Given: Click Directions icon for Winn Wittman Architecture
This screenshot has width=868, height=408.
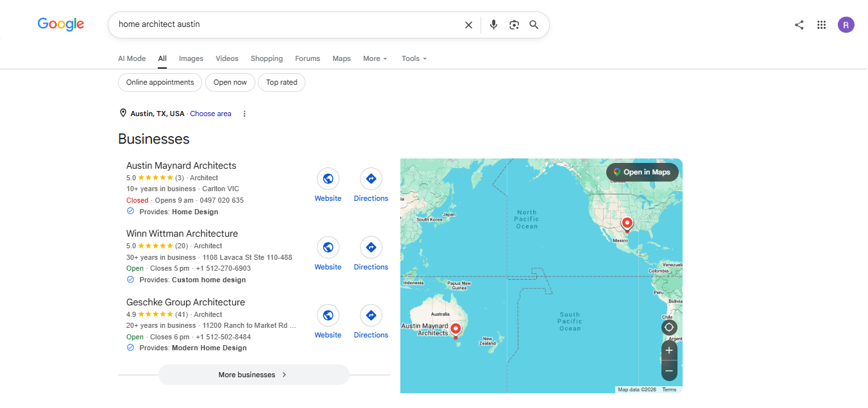Looking at the screenshot, I should point(371,247).
